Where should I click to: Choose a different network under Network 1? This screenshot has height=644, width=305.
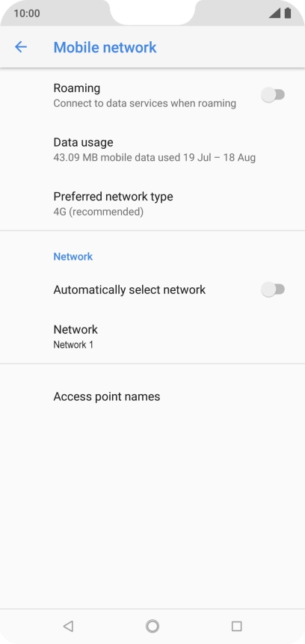[152, 337]
